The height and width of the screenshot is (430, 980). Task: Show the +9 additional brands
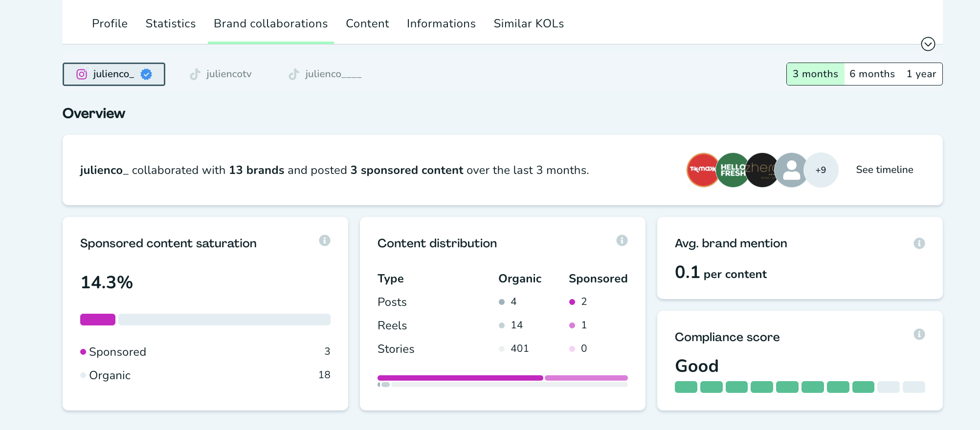point(821,170)
